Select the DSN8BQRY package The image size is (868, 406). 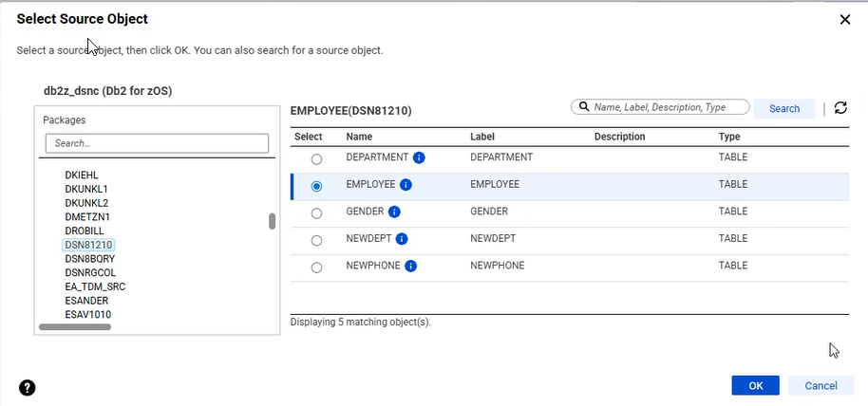tap(89, 259)
